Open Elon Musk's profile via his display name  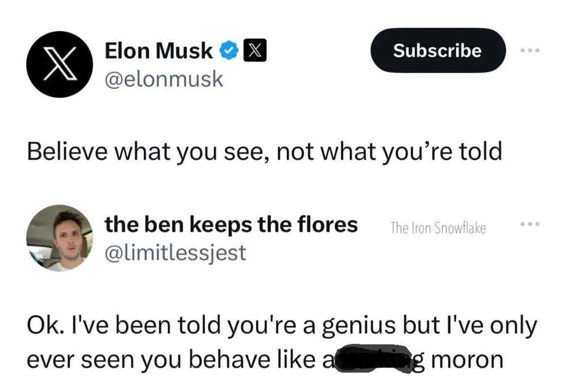tap(159, 50)
